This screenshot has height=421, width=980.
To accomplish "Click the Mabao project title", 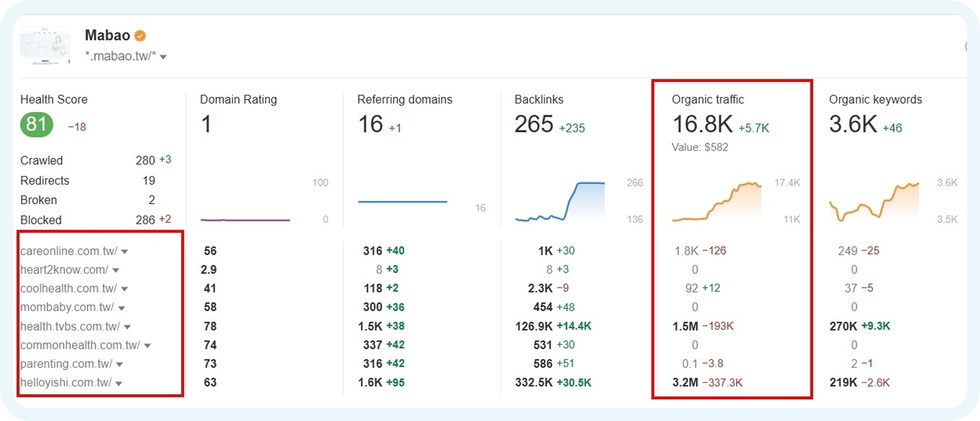I will coord(108,35).
